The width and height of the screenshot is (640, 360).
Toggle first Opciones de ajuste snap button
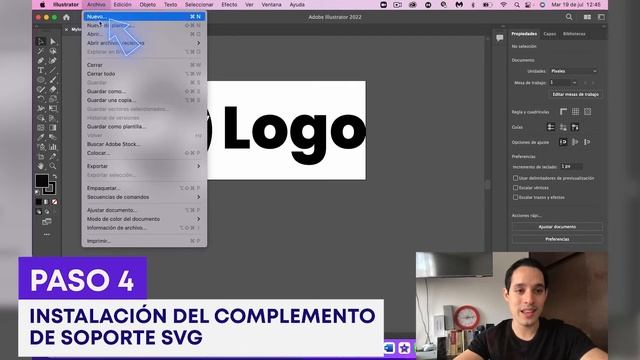[563, 142]
